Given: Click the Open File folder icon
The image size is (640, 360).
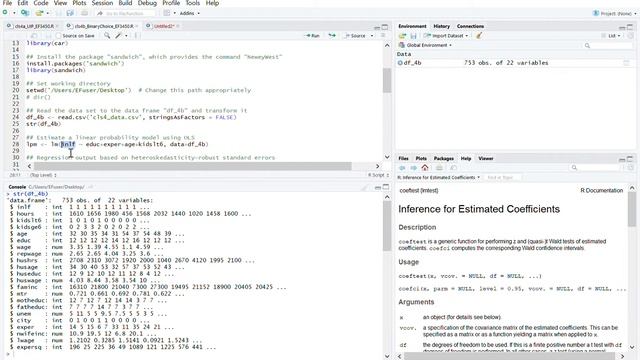Looking at the screenshot, I should click(x=39, y=13).
